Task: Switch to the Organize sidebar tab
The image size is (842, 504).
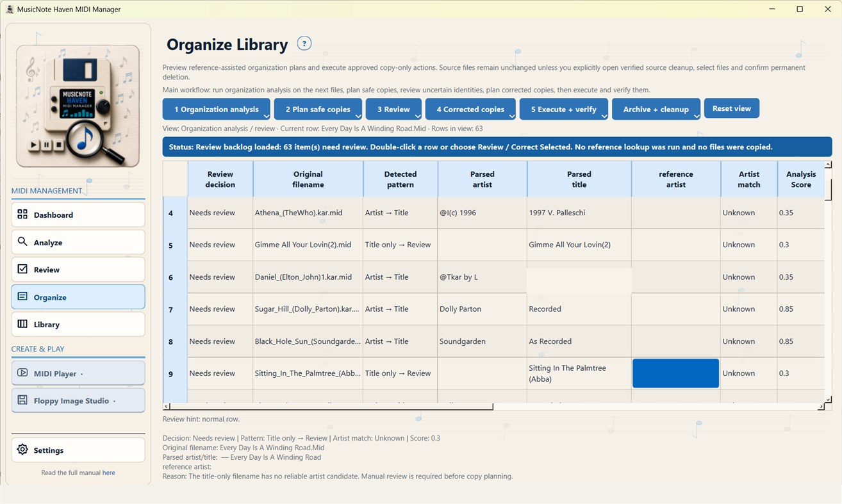Action: [x=78, y=297]
